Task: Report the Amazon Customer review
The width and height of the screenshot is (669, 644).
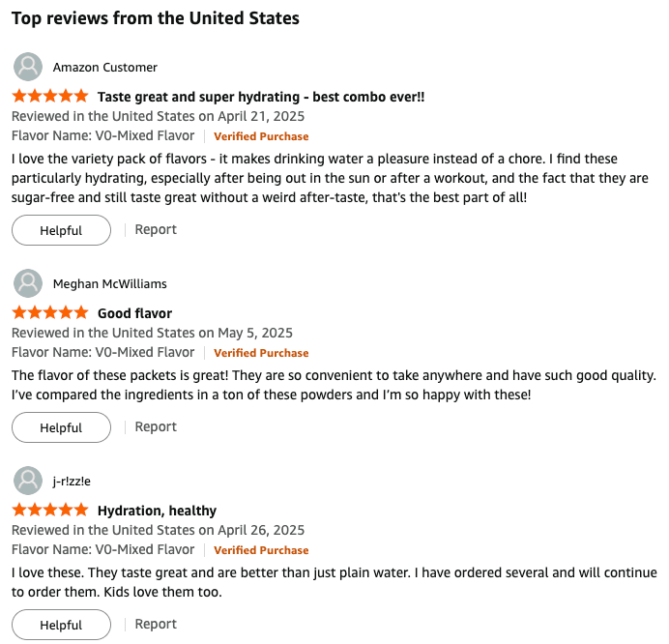Action: point(156,230)
